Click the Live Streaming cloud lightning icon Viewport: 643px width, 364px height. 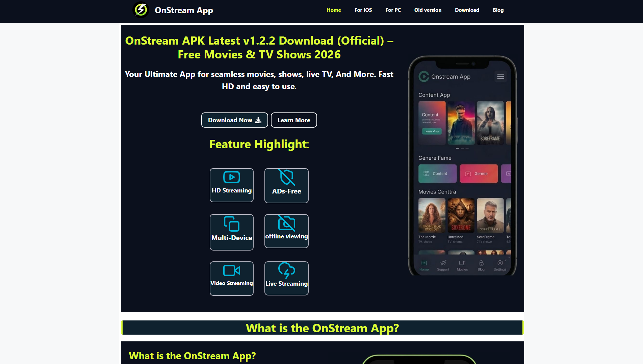tap(287, 270)
